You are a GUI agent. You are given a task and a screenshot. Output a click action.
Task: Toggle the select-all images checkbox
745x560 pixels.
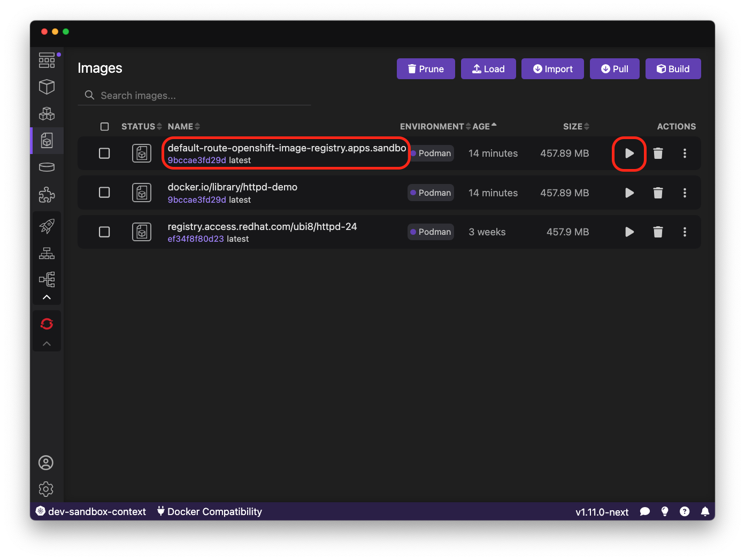tap(104, 127)
